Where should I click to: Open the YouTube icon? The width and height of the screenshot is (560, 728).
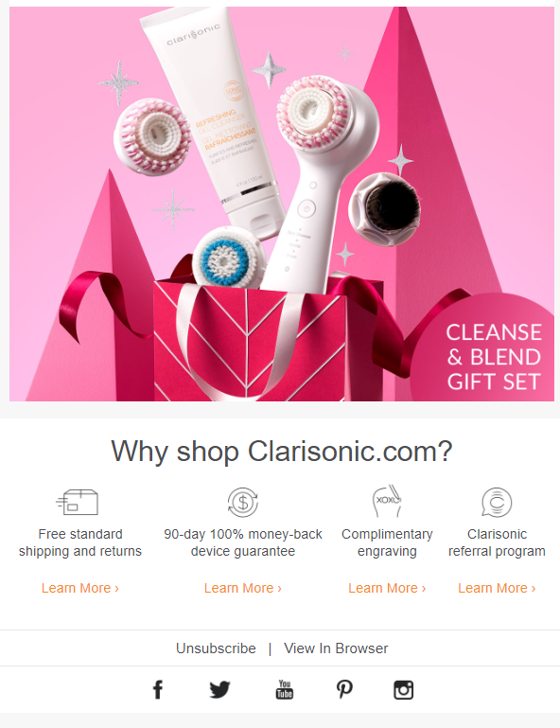[285, 689]
